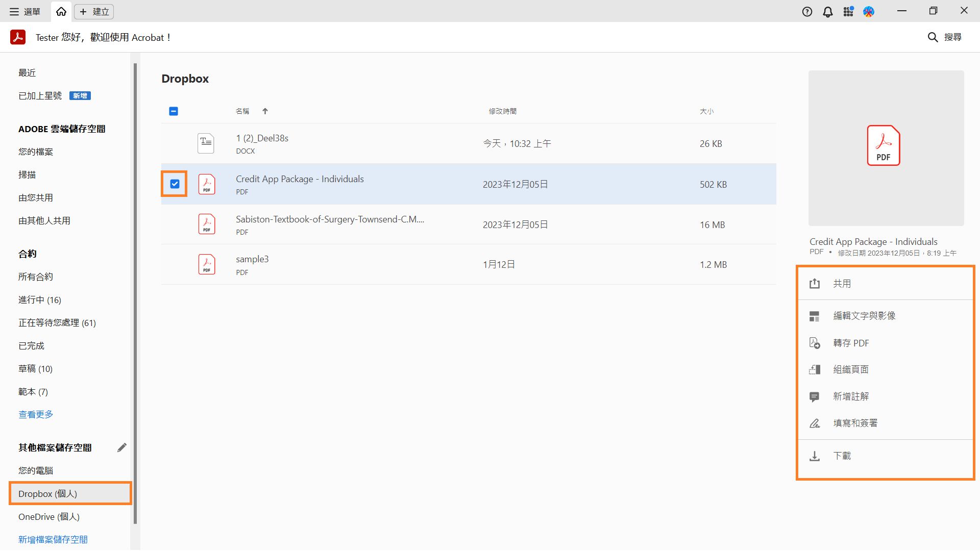This screenshot has width=980, height=551.
Task: Click the 新增檔案儲存空間 link
Action: tap(53, 540)
